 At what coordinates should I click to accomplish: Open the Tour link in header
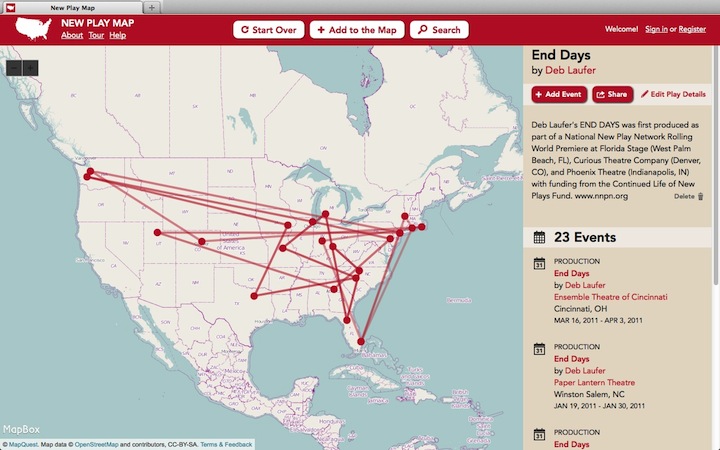tap(96, 36)
